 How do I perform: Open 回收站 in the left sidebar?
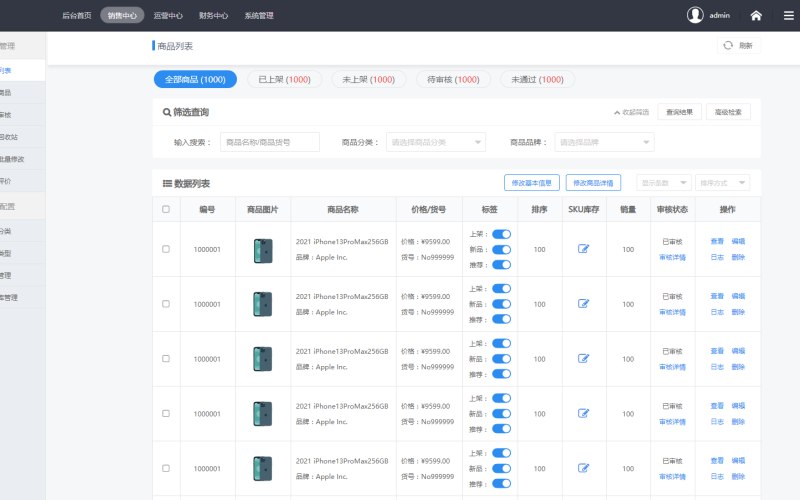(x=9, y=137)
